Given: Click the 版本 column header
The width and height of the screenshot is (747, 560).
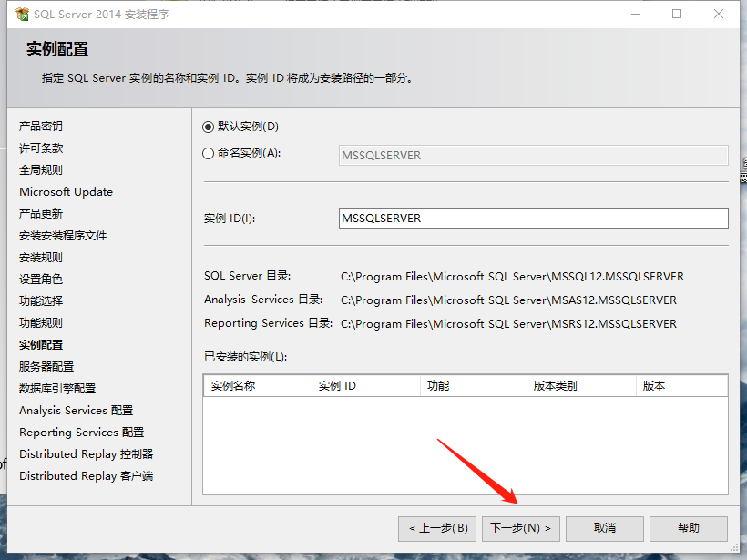Looking at the screenshot, I should click(682, 386).
